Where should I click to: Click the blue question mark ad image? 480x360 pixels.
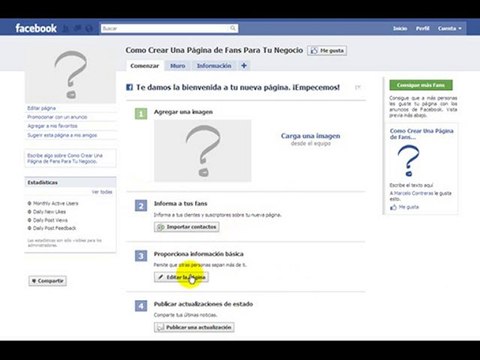(408, 161)
